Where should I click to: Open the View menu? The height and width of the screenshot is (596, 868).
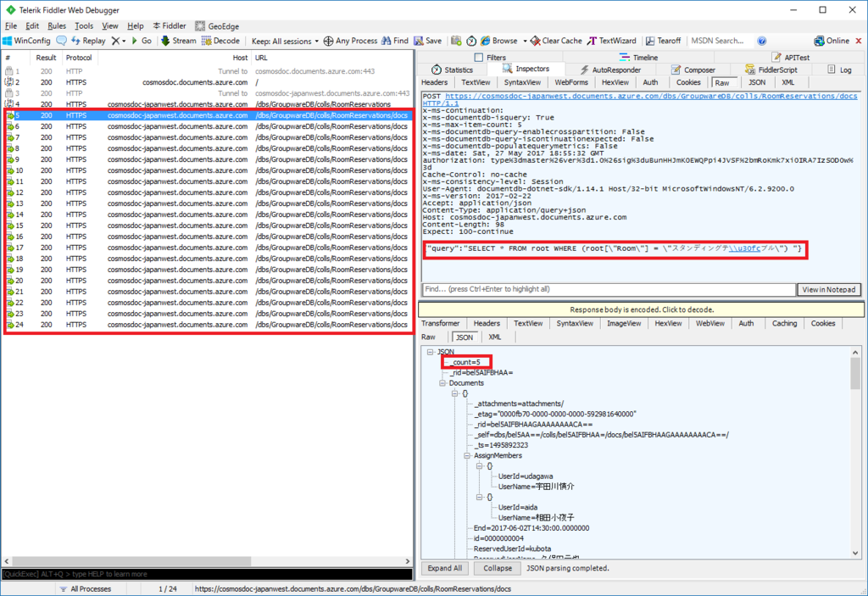coord(110,25)
